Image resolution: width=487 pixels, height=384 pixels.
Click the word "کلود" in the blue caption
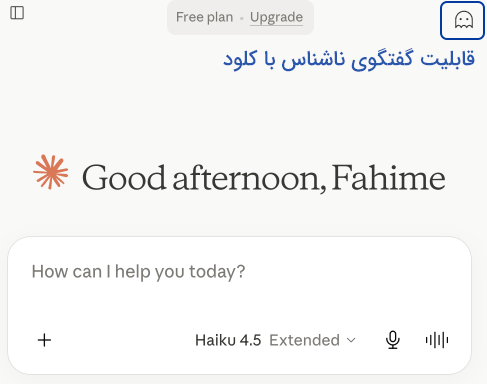(x=240, y=59)
